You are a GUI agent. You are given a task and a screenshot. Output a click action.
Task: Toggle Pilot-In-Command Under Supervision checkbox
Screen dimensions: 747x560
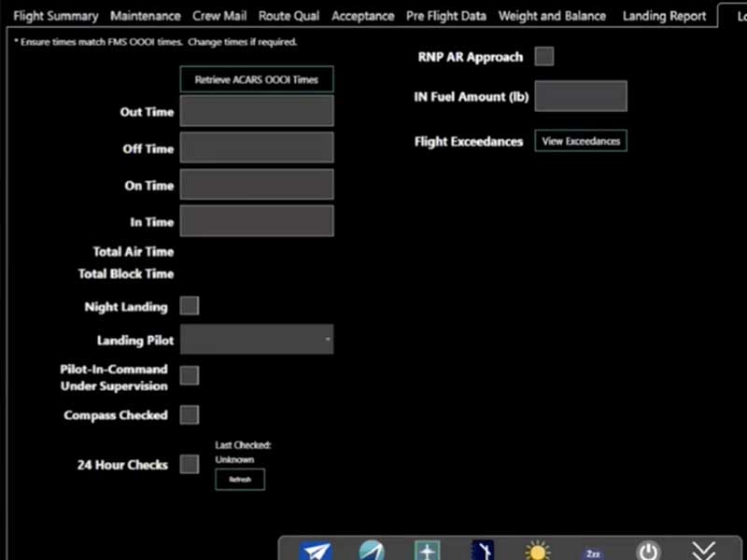tap(190, 376)
